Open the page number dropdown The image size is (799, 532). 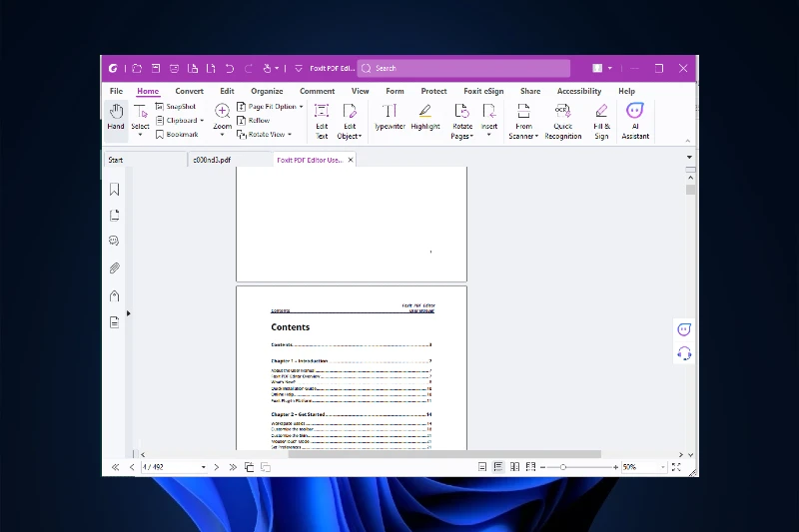click(x=204, y=467)
